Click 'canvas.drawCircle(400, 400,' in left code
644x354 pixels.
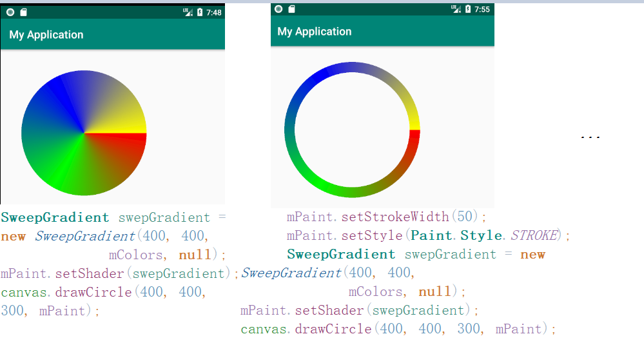[x=103, y=292]
